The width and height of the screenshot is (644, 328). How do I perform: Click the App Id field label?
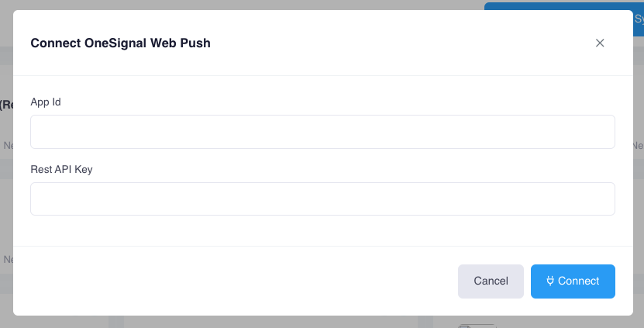tap(46, 102)
